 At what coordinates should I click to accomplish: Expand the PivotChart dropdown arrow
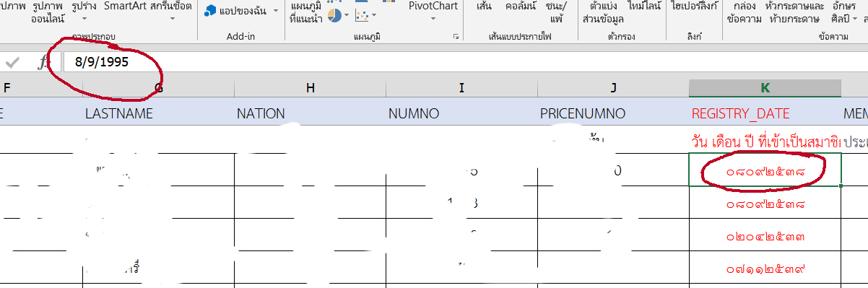pyautogui.click(x=433, y=19)
